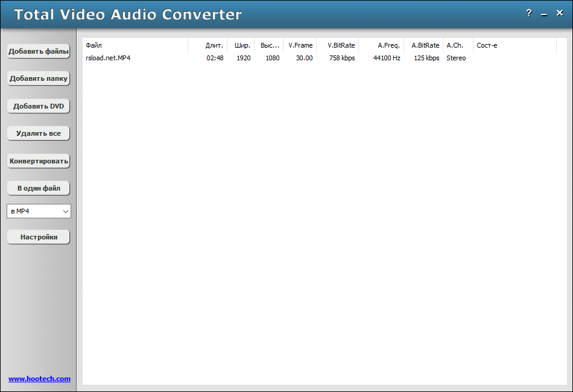The image size is (573, 392).
Task: Click Добавить папку to add a folder
Action: click(38, 78)
